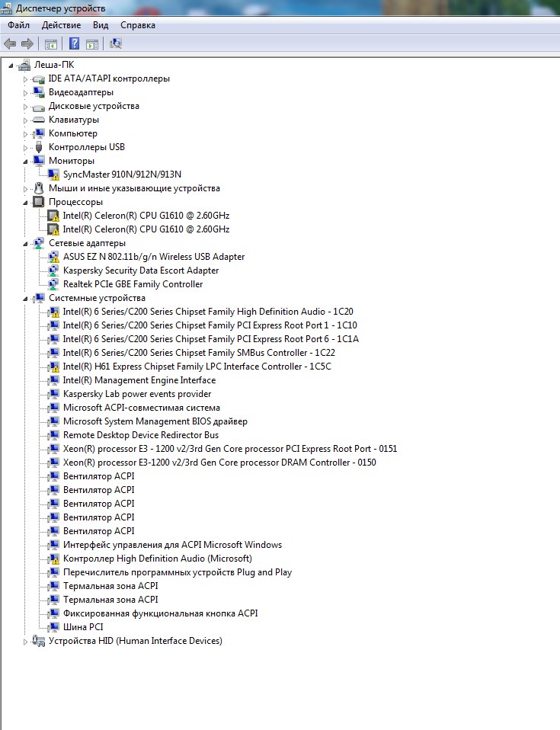Click the Дисковые устройства drive icon
Image resolution: width=560 pixels, height=730 pixels.
[39, 107]
